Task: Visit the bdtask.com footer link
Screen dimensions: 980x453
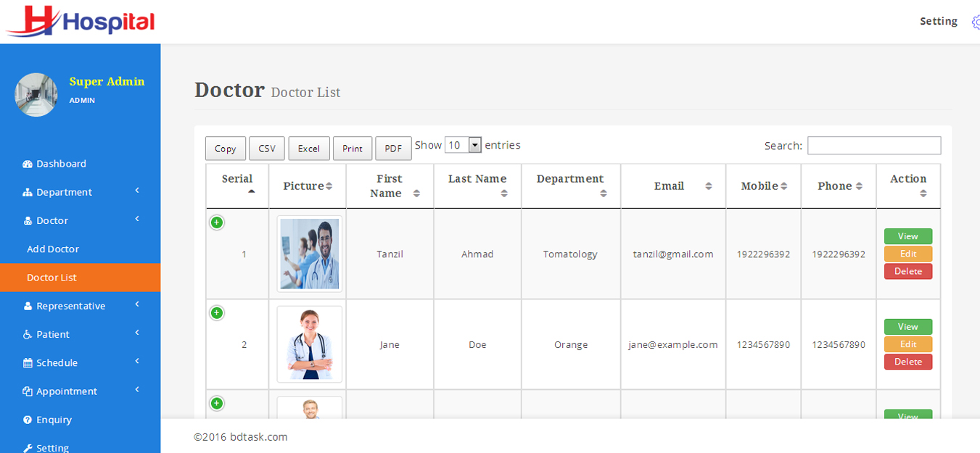Action: point(258,436)
